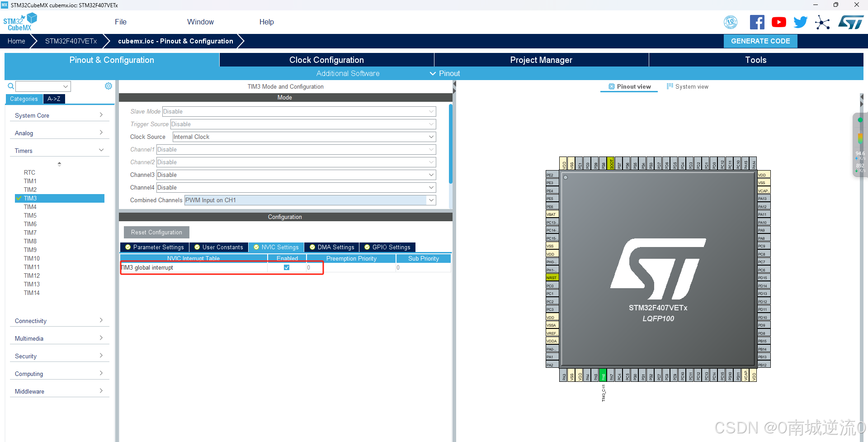868x442 pixels.
Task: Click the STM32F407VETx breadcrumb
Action: point(71,41)
